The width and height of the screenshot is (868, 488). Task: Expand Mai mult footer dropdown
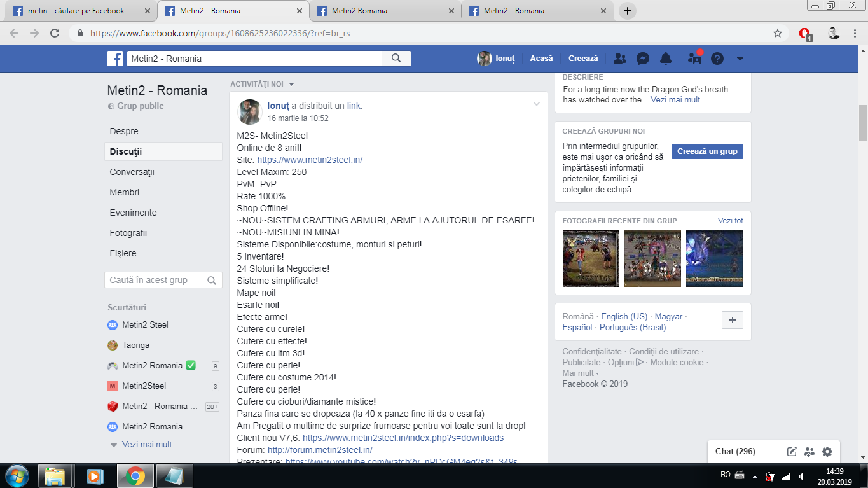[x=581, y=373]
